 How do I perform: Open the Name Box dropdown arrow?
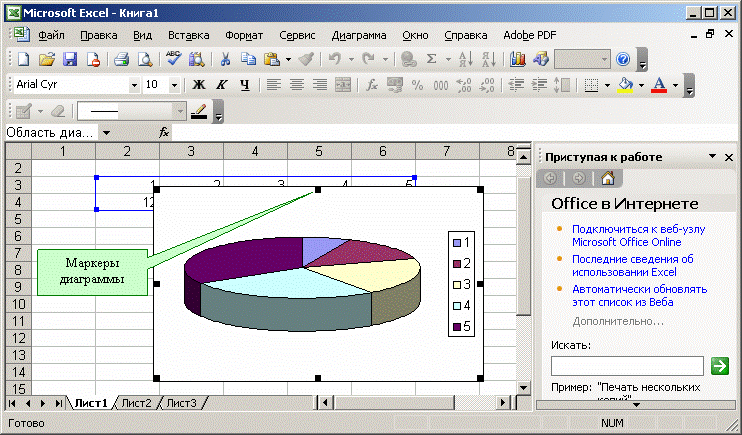(106, 132)
